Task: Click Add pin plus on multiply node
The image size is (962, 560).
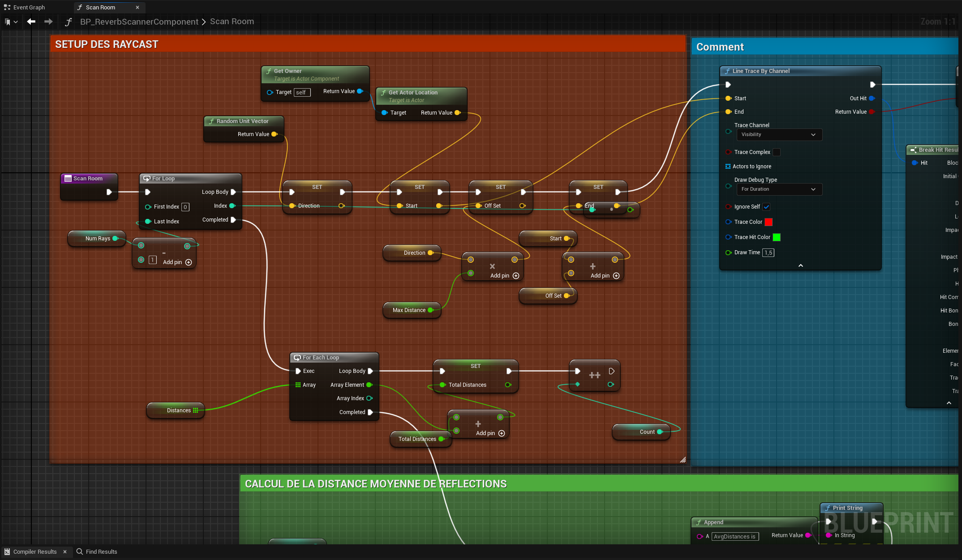Action: point(516,276)
